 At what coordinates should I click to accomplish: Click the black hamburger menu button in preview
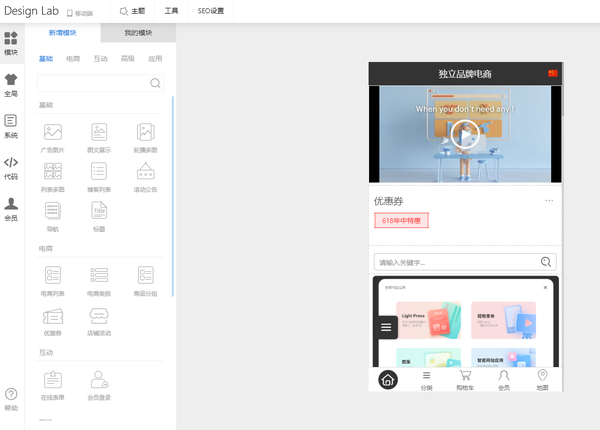click(x=386, y=327)
